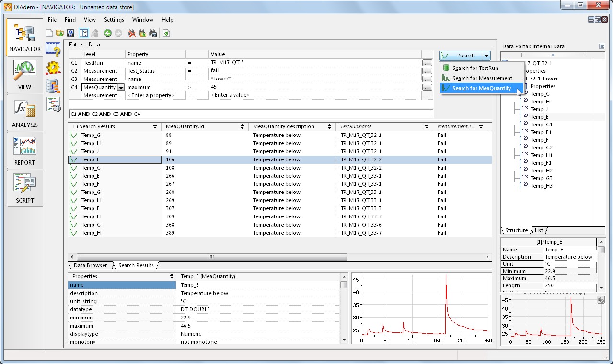Click the Save floppy toolbar icon
Image resolution: width=613 pixels, height=364 pixels.
point(70,33)
